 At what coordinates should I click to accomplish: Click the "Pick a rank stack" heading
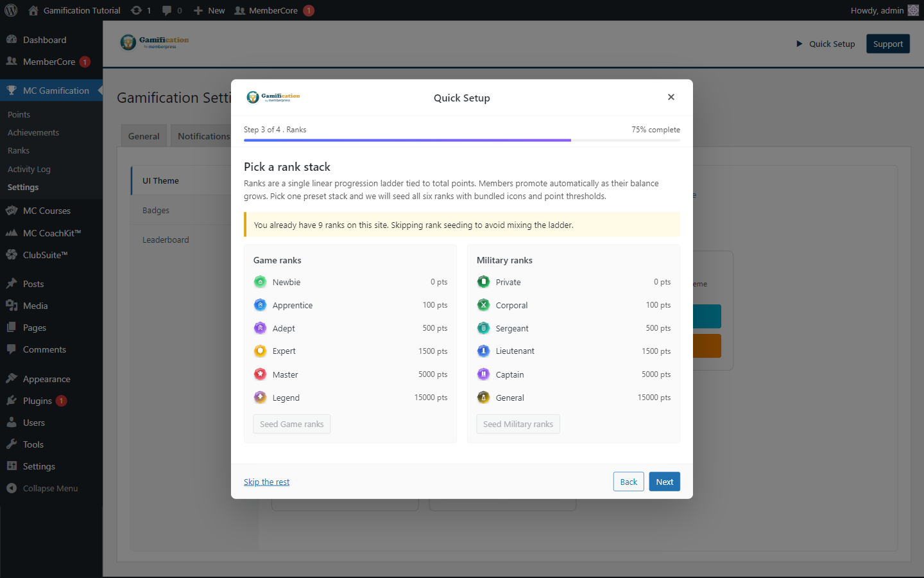pyautogui.click(x=287, y=167)
